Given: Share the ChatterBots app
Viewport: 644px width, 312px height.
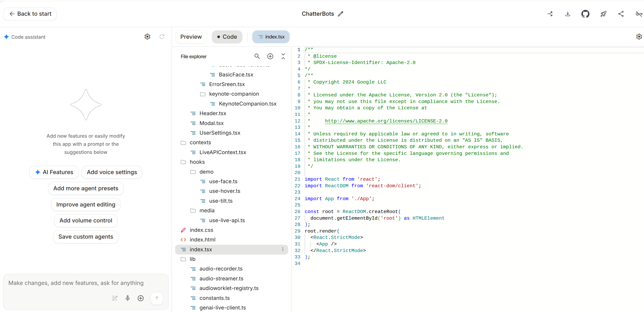Looking at the screenshot, I should tap(621, 14).
